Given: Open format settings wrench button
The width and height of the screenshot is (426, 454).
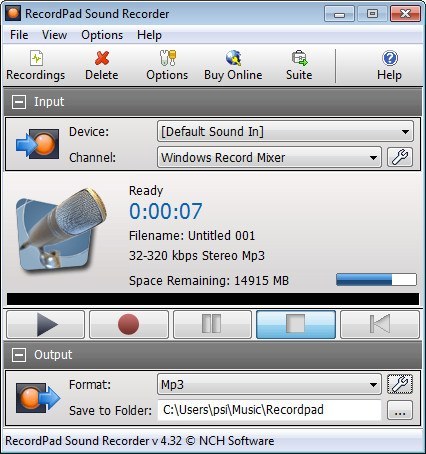Looking at the screenshot, I should tap(400, 384).
